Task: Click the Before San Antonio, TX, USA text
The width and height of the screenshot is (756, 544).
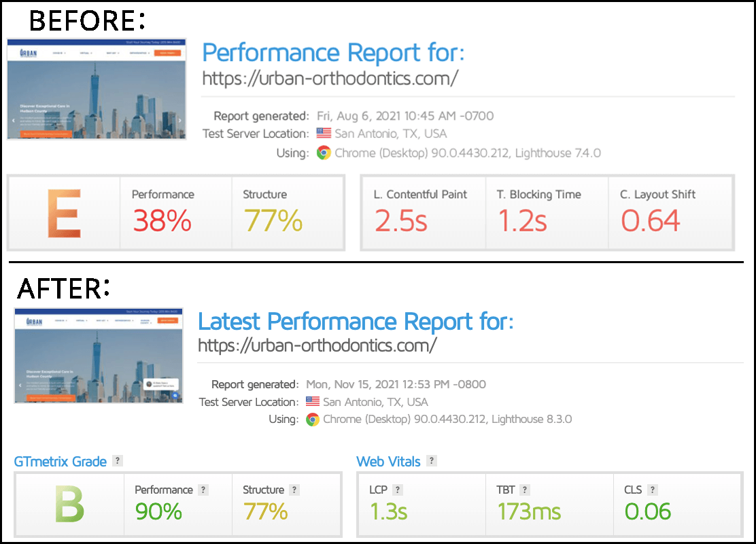Action: [x=391, y=133]
